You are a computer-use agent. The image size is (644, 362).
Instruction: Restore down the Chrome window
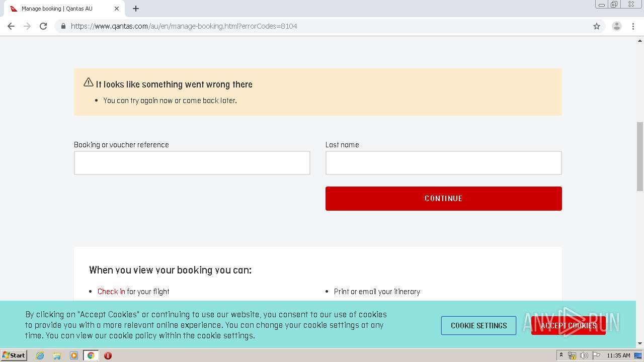(614, 5)
